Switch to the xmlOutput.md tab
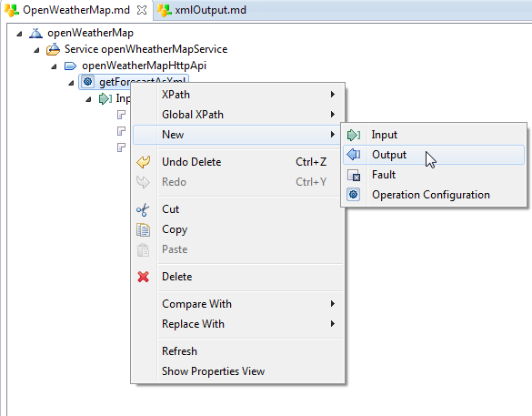The width and height of the screenshot is (532, 416). [x=210, y=10]
